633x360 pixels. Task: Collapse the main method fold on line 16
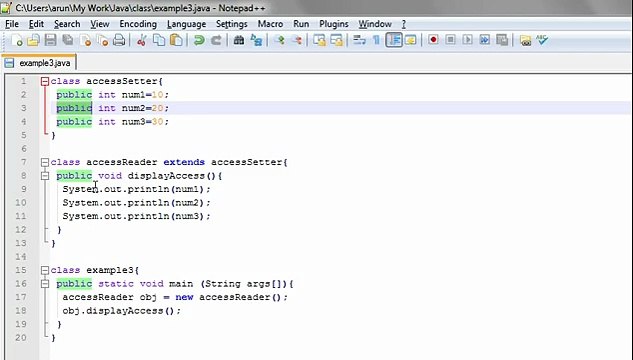click(45, 284)
